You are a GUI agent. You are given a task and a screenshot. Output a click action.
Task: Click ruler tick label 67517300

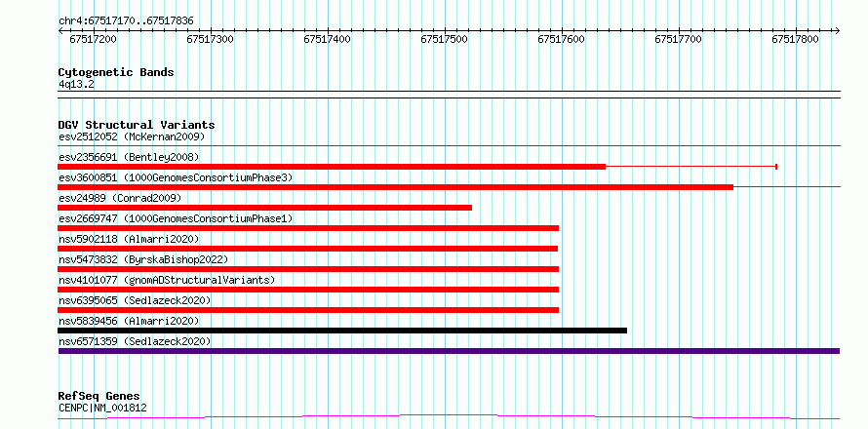211,39
